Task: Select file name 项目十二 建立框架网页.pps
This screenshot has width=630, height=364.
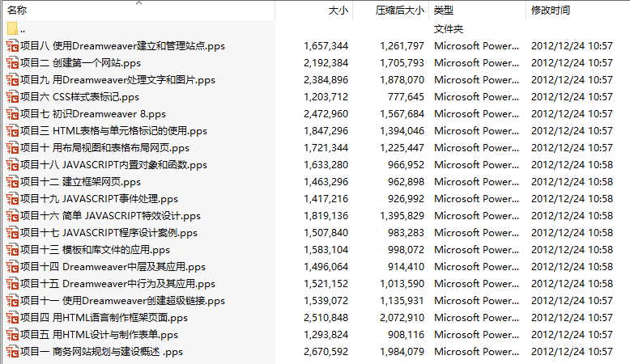Action: tap(80, 182)
